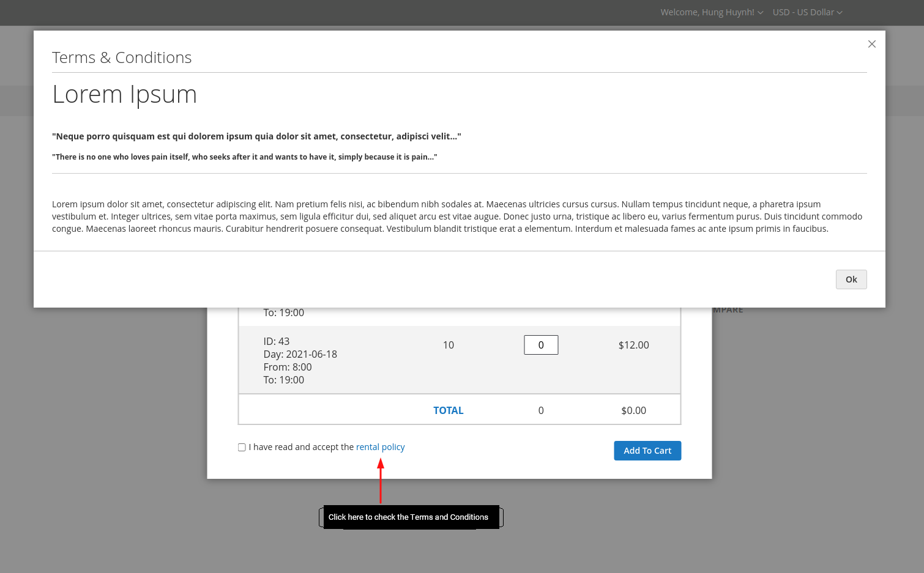Expand the USD - US Dollar currency switcher
Image resolution: width=924 pixels, height=573 pixels.
pyautogui.click(x=807, y=12)
